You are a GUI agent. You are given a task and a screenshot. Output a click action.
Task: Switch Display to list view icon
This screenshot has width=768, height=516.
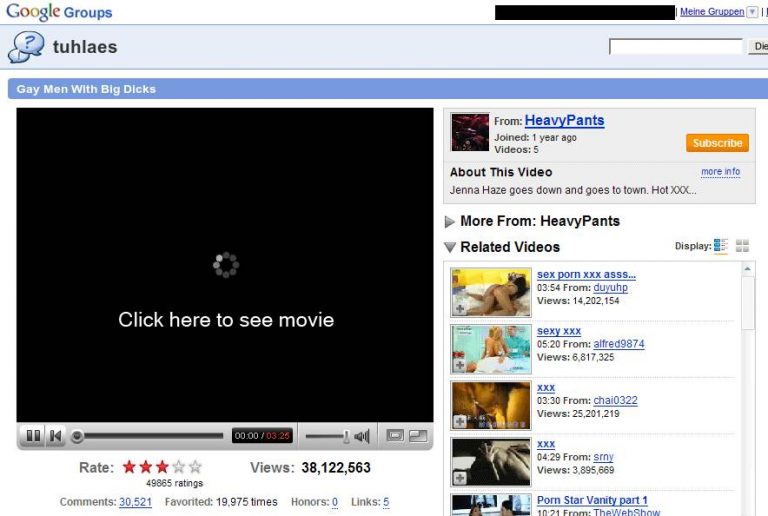pyautogui.click(x=720, y=246)
